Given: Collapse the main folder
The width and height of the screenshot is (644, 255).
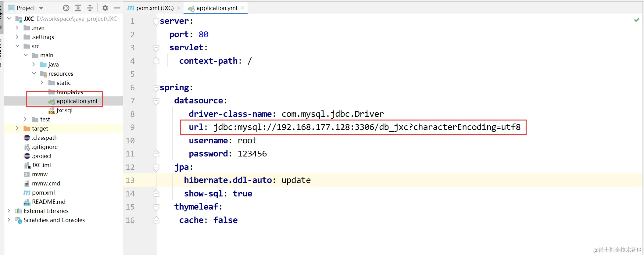Looking at the screenshot, I should [26, 55].
